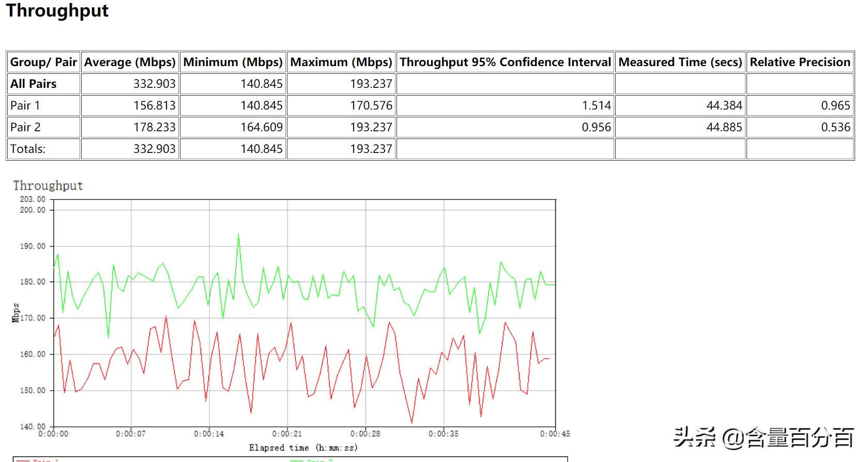
Task: Click the chart title Throughput
Action: click(x=48, y=186)
